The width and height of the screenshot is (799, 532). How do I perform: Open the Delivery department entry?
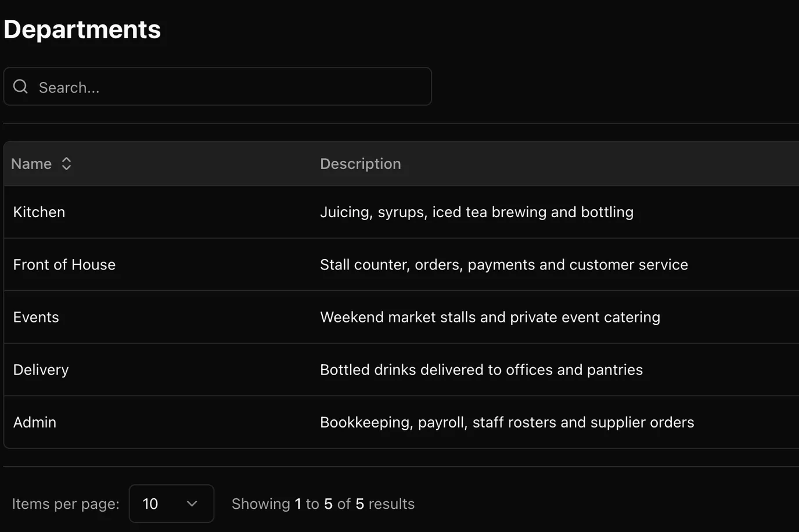pos(41,370)
